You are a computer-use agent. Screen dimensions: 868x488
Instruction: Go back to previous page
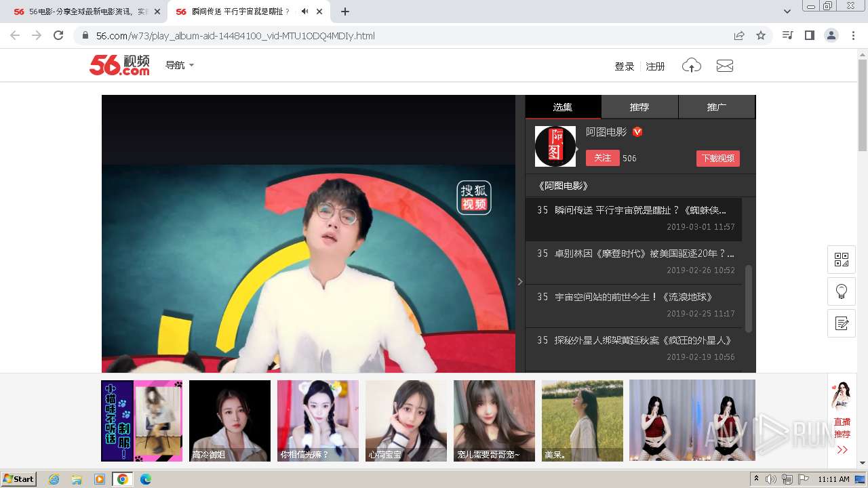point(15,35)
